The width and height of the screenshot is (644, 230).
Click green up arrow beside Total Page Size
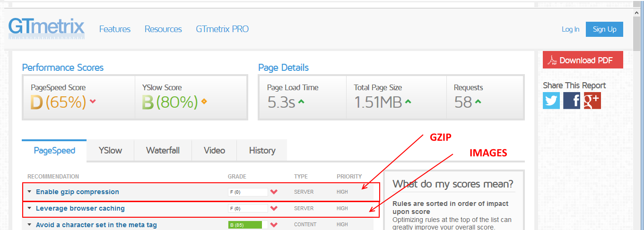point(408,101)
